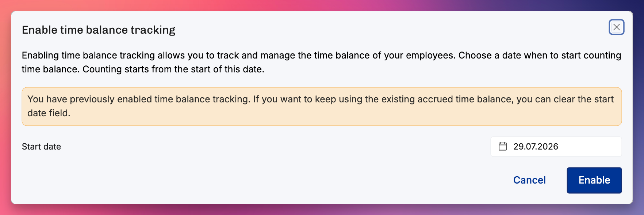Click 'Counting starts from the start' sentence

click(x=173, y=69)
